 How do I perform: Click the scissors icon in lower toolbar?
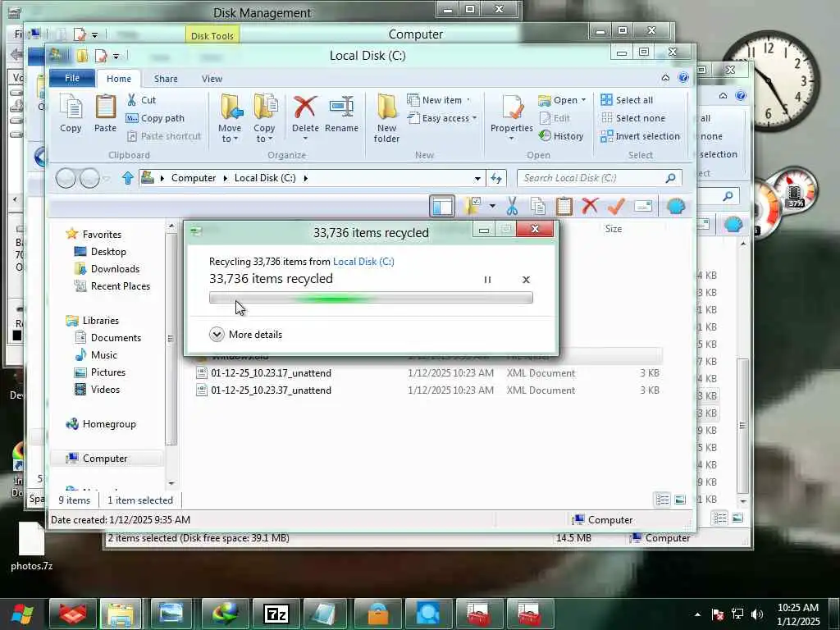point(512,206)
